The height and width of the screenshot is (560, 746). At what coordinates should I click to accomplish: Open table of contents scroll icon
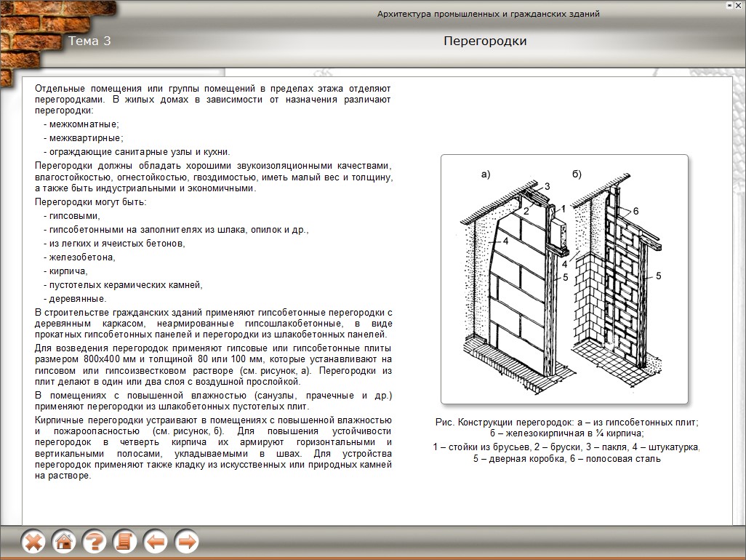tap(125, 541)
